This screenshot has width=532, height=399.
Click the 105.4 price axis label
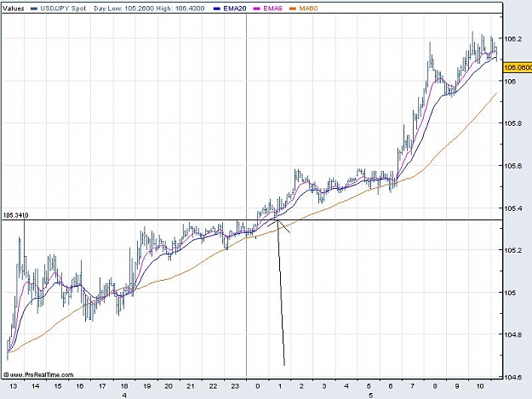pyautogui.click(x=513, y=208)
